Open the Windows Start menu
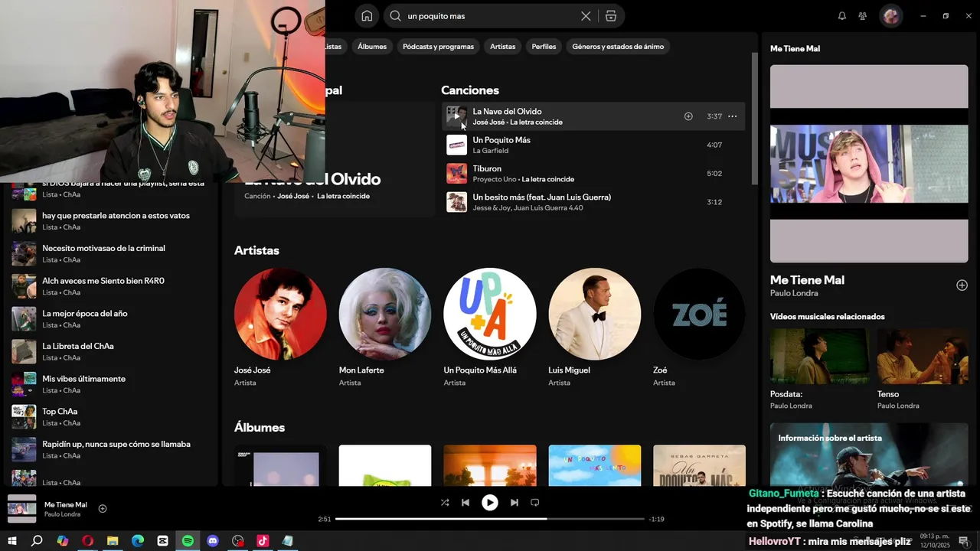Screen dimensions: 980x551 (11, 541)
